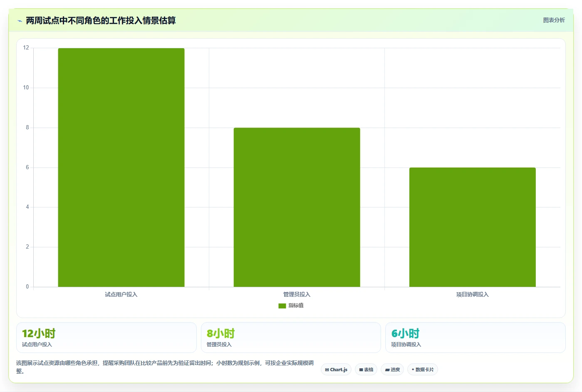This screenshot has height=392, width=582.
Task: Select the 试点用户投入 x-axis label
Action: coord(121,294)
